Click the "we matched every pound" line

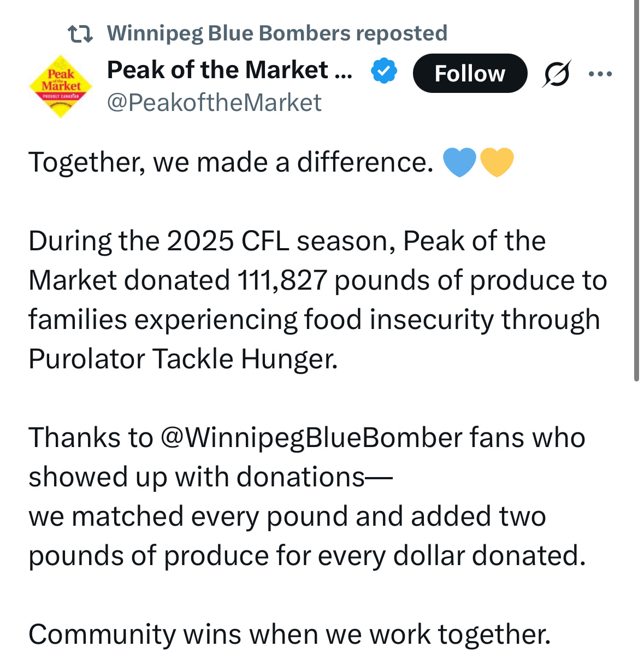(287, 516)
